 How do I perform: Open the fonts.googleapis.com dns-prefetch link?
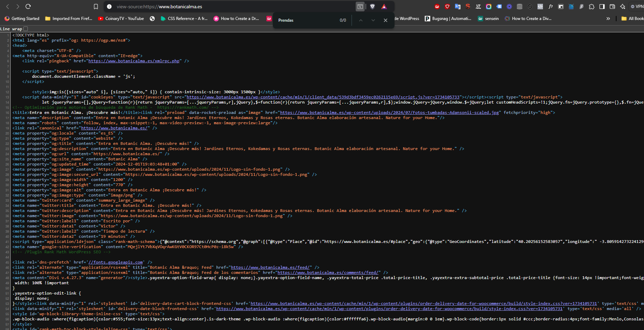pyautogui.click(x=115, y=262)
